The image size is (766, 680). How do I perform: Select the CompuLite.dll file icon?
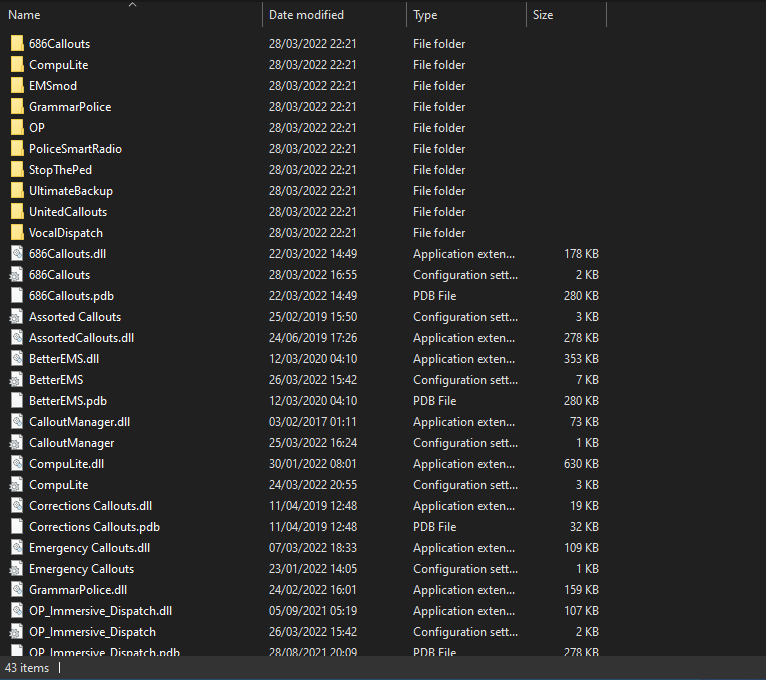[x=17, y=464]
